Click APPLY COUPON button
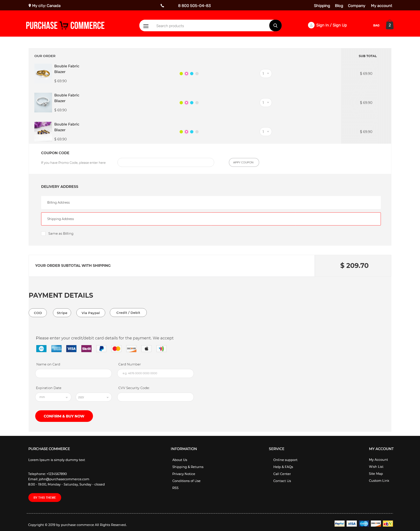Screen dimensions: 420x531 coord(244,162)
